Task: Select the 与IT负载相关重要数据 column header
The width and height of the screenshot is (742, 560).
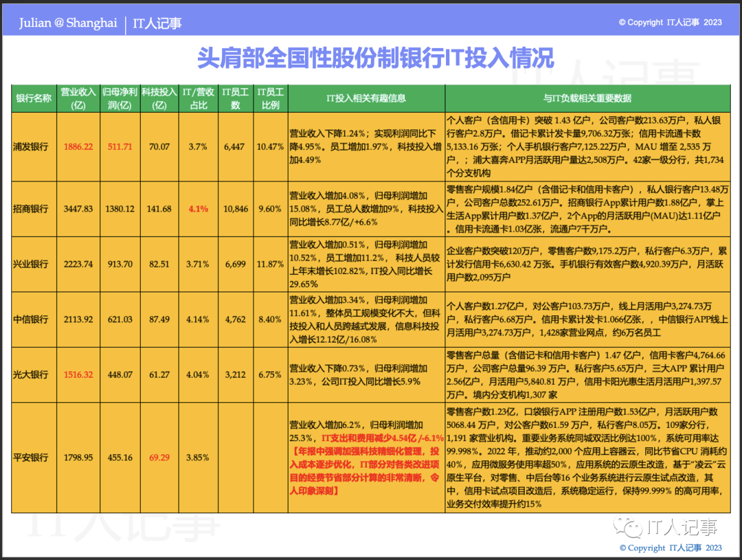Action: 587,98
